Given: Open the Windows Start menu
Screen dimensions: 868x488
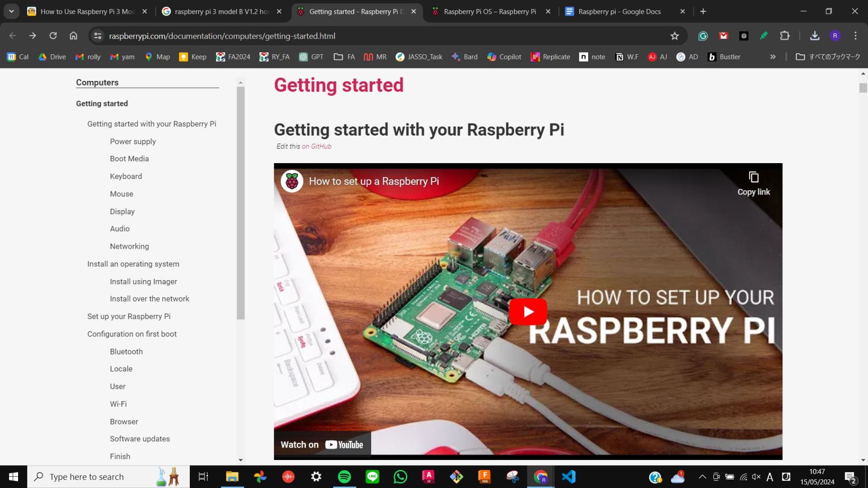Looking at the screenshot, I should [x=13, y=477].
